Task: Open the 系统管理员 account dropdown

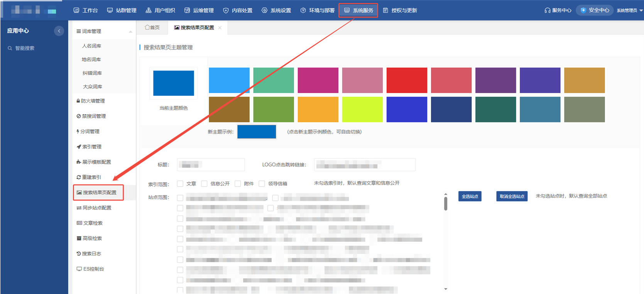Action: point(630,10)
